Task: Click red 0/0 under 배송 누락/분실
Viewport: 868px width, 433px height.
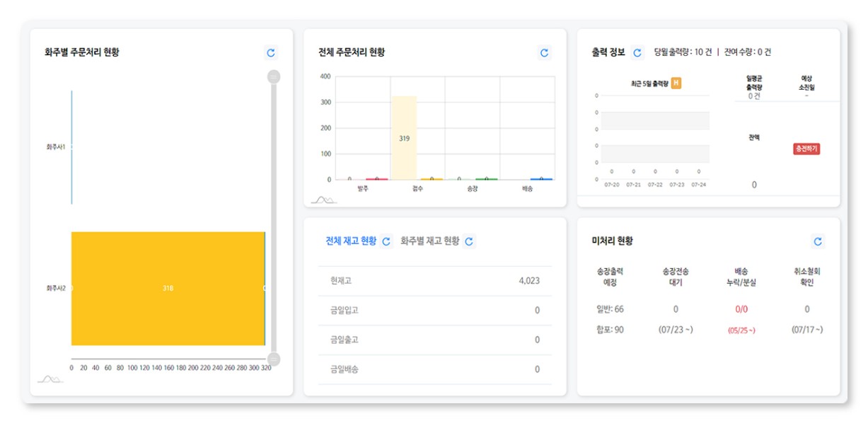Action: click(741, 309)
